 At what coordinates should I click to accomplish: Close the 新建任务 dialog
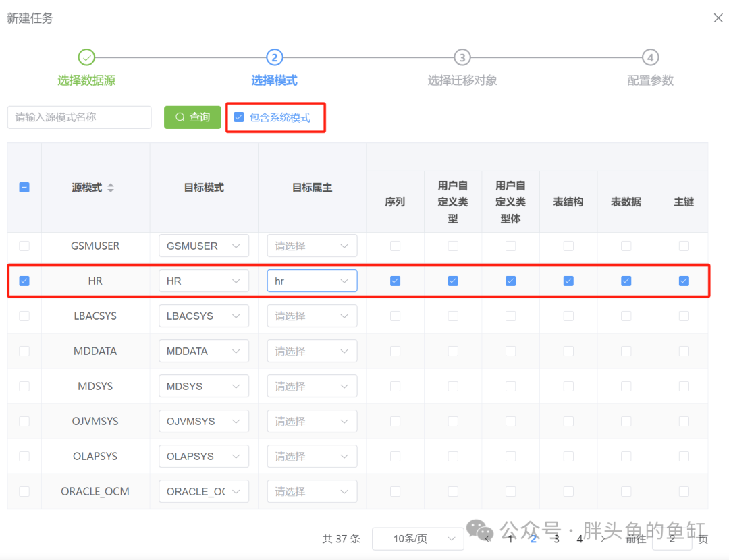click(x=718, y=18)
